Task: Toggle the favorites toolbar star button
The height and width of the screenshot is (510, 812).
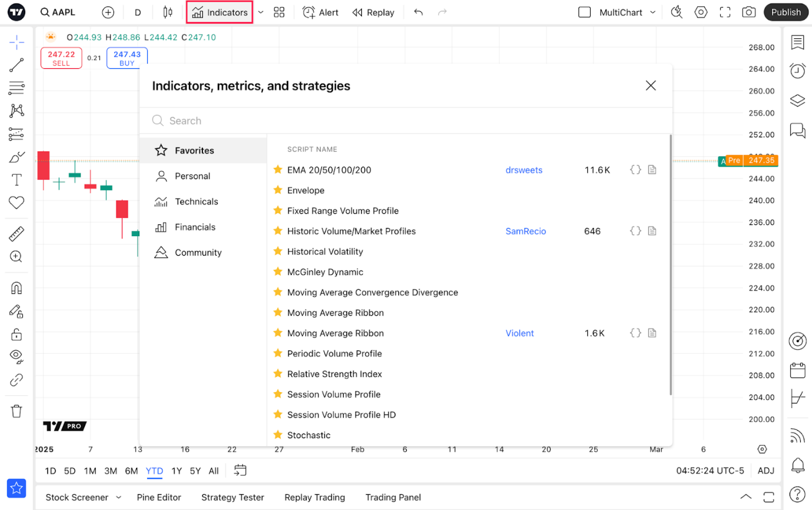Action: click(x=16, y=488)
